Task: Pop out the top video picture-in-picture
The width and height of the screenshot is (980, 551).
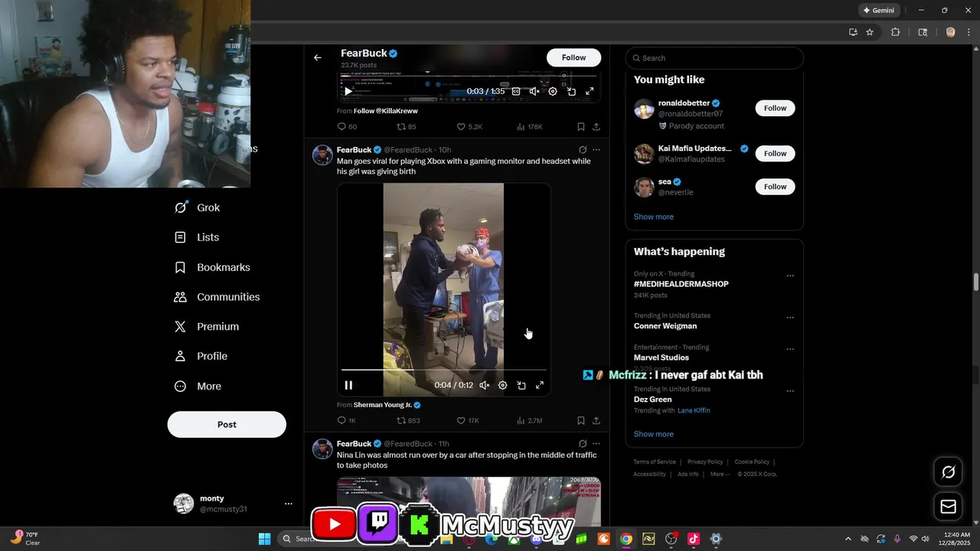Action: [x=571, y=91]
